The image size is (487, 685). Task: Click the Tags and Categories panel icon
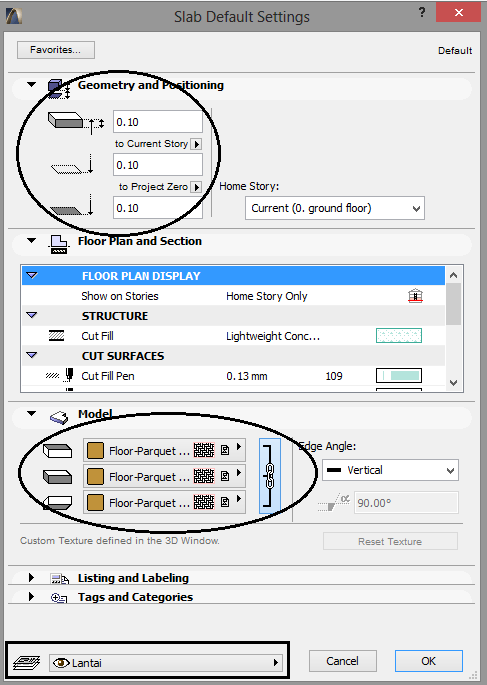(x=59, y=598)
